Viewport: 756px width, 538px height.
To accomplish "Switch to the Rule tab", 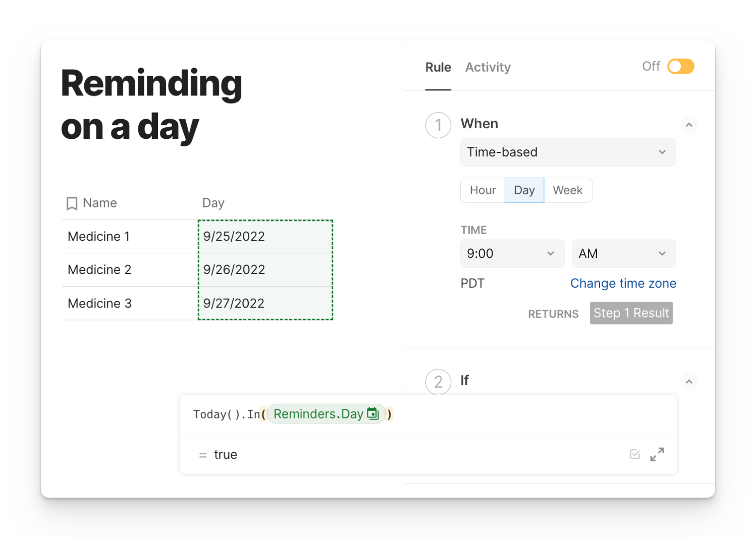I will [438, 67].
